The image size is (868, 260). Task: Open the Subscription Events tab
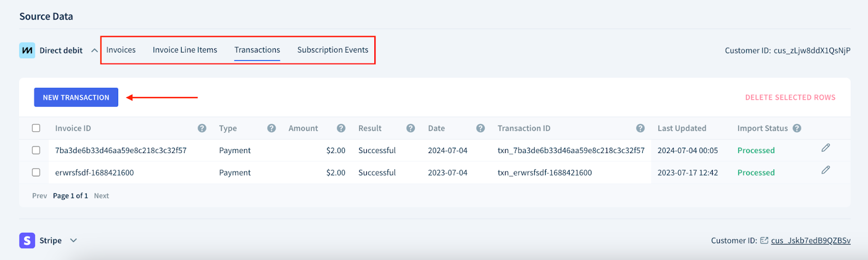(x=333, y=50)
